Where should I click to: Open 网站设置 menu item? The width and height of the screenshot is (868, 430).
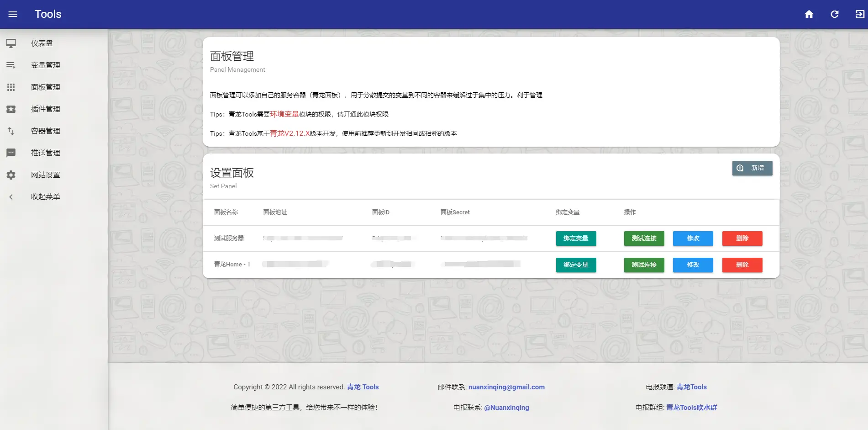click(46, 175)
